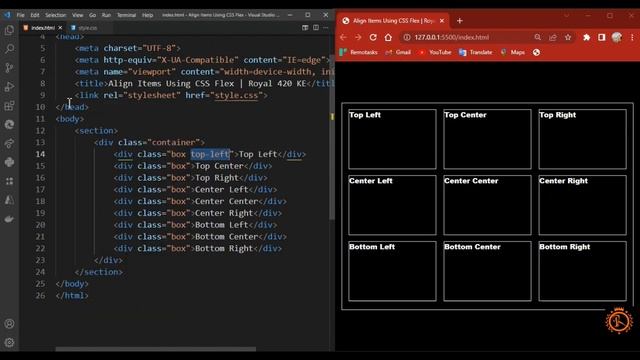Open the Edit menu
This screenshot has height=360, width=640.
coord(35,15)
